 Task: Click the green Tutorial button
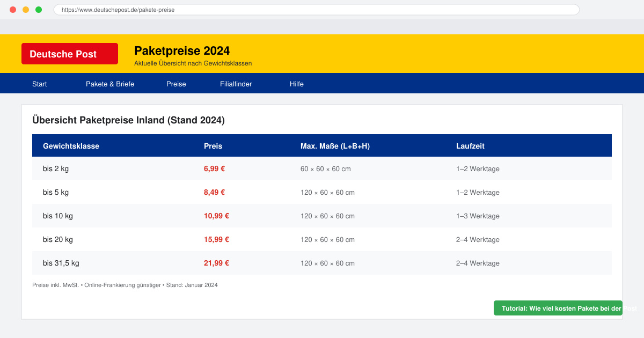tap(558, 308)
